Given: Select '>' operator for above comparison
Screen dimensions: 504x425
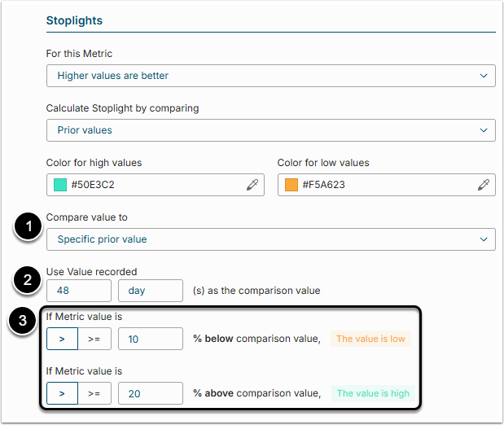Looking at the screenshot, I should (62, 393).
